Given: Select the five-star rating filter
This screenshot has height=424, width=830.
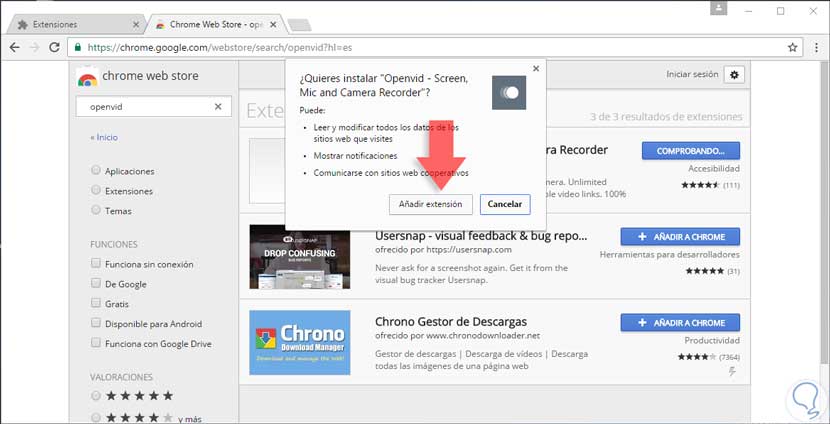Looking at the screenshot, I should [x=96, y=395].
